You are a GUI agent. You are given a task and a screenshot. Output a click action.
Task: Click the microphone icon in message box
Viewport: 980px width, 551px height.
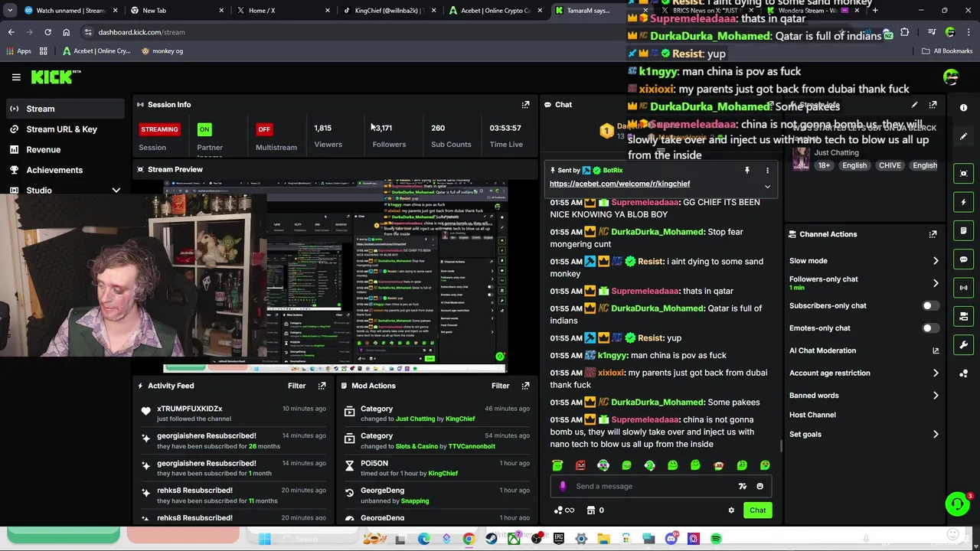563,486
